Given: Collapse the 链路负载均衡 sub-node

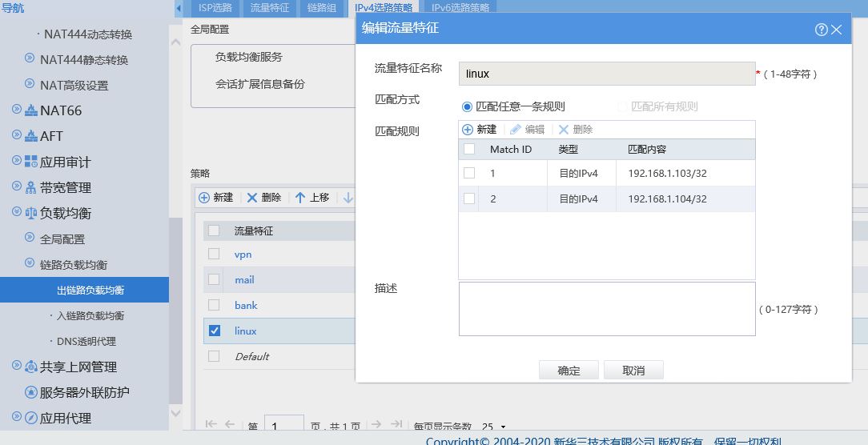Looking at the screenshot, I should tap(30, 263).
